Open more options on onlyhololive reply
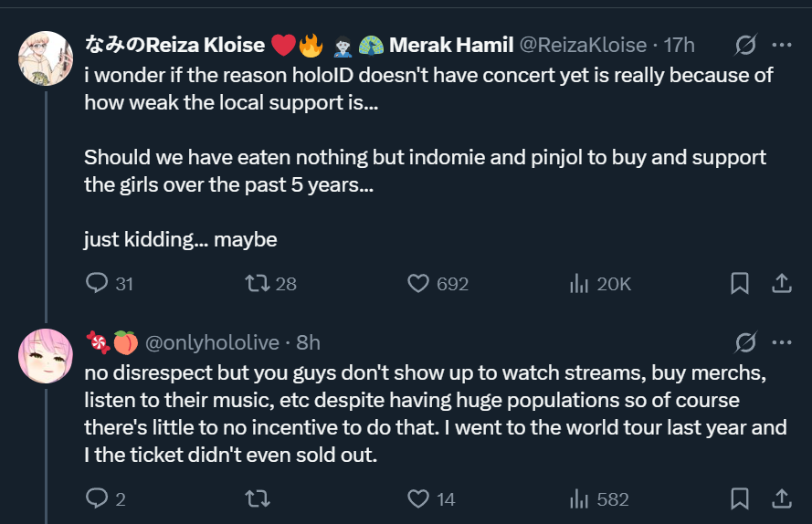812x524 pixels. tap(782, 342)
